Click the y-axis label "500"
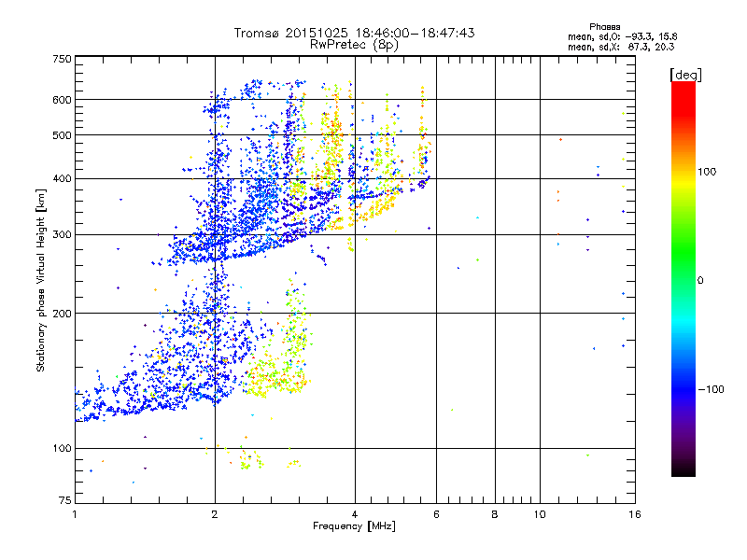The width and height of the screenshot is (747, 560). click(x=62, y=135)
